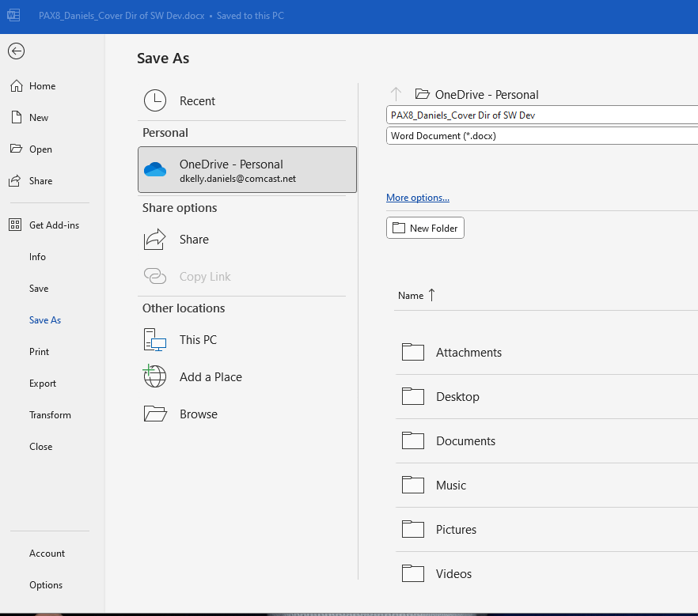Choose Transform in the sidebar

click(x=50, y=414)
